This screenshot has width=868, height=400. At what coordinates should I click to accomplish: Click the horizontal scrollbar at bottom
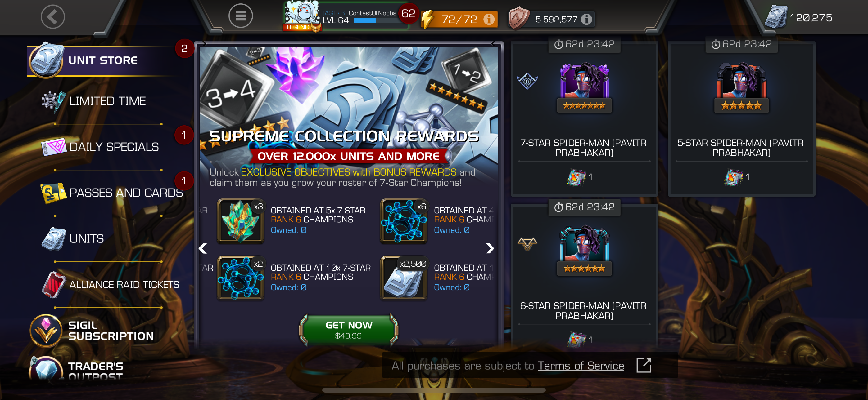[x=434, y=390]
